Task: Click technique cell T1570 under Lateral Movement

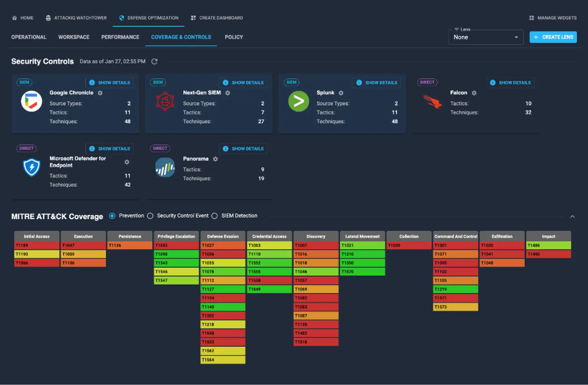Action: 363,272
